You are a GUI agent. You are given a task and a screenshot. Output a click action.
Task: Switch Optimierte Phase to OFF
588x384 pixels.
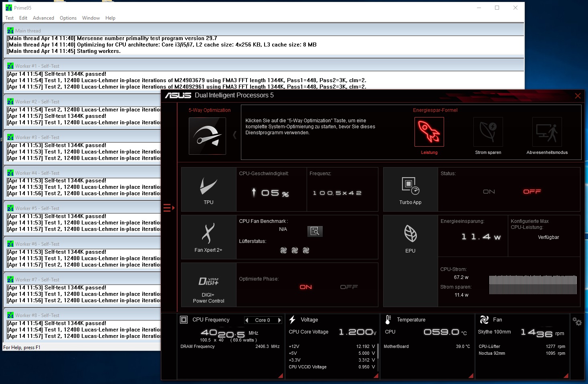point(349,287)
